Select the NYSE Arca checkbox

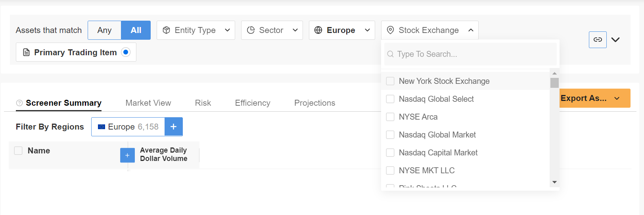tap(390, 117)
